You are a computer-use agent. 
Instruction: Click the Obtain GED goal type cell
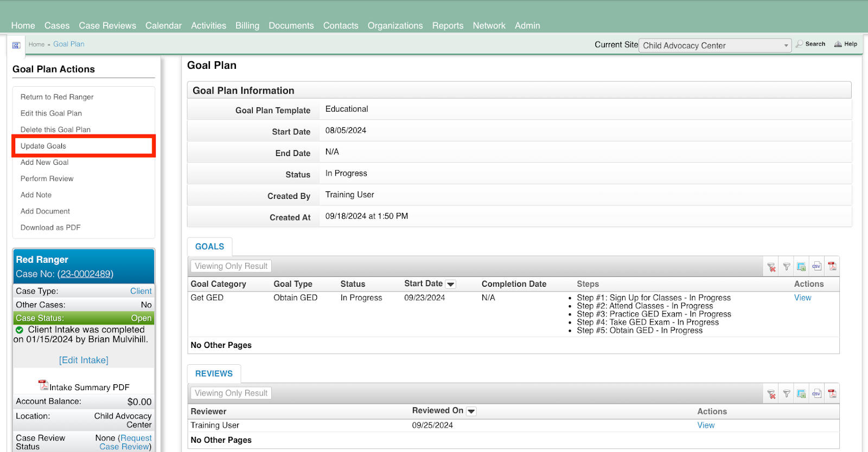coord(295,298)
